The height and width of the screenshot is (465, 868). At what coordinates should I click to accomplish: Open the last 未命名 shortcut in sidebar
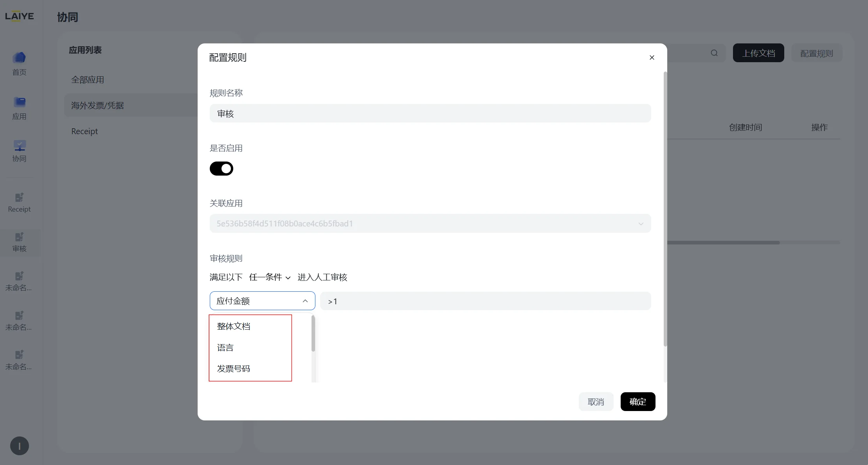(x=19, y=360)
